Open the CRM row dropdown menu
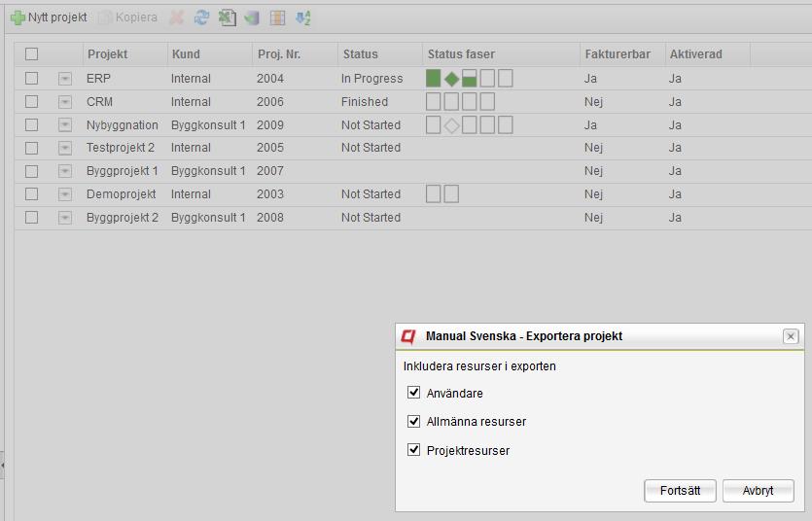The image size is (812, 521). click(65, 102)
